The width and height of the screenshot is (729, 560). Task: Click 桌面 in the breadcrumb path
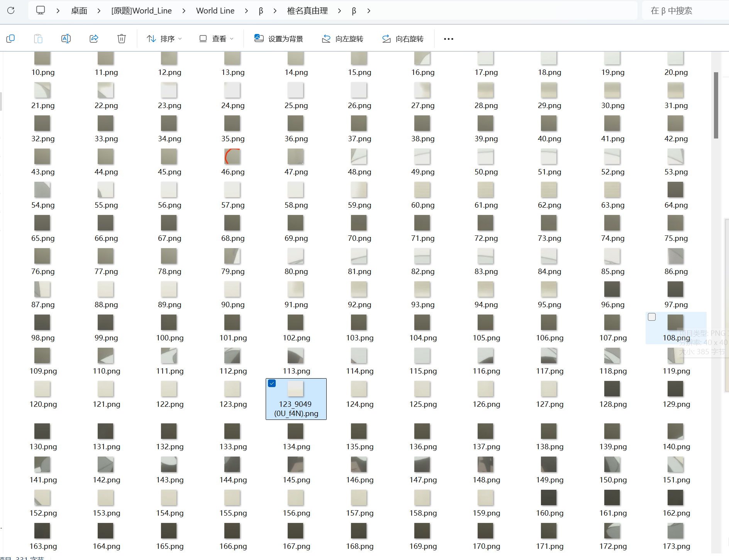point(79,11)
